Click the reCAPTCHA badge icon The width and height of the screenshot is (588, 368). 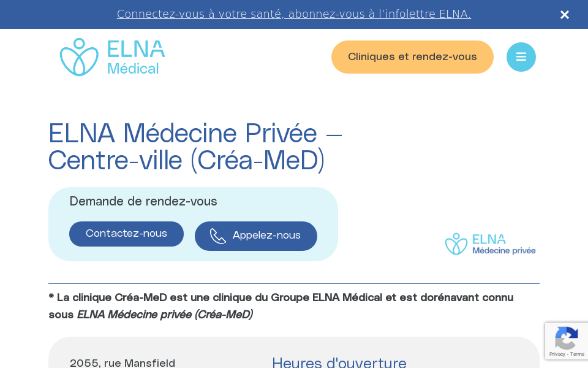tap(567, 337)
